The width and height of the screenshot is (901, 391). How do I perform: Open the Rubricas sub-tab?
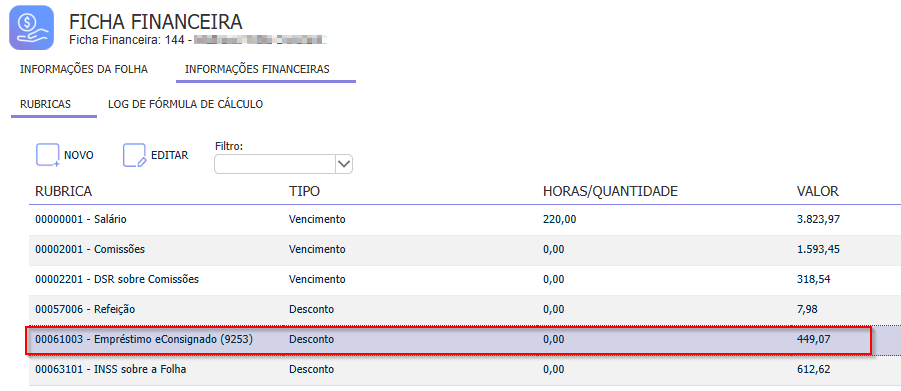click(x=45, y=104)
